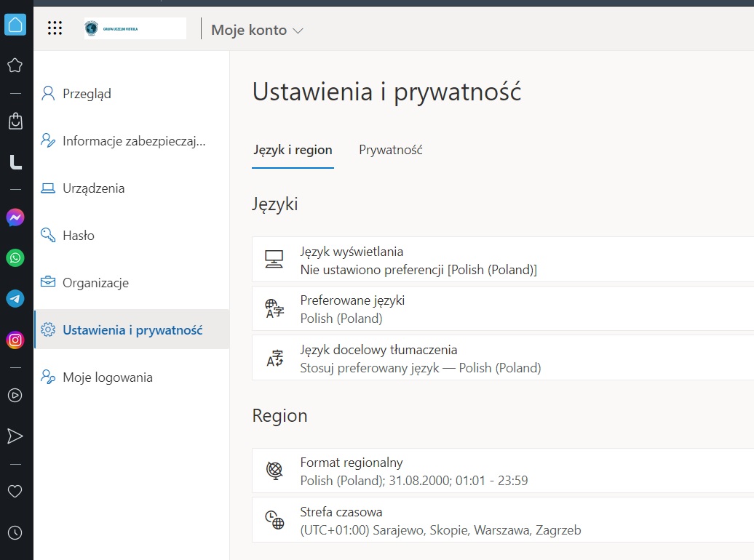Open the Format regionalny setting row
Image resolution: width=754 pixels, height=560 pixels.
click(502, 471)
